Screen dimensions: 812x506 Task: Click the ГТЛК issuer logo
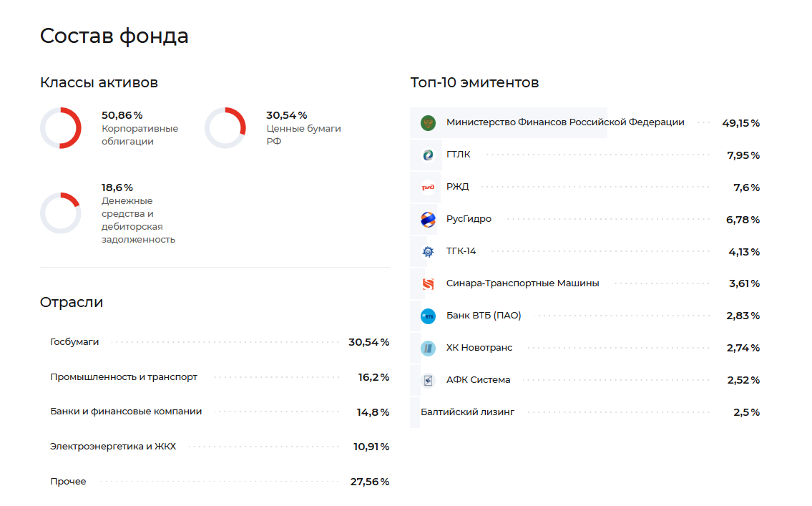(x=428, y=155)
